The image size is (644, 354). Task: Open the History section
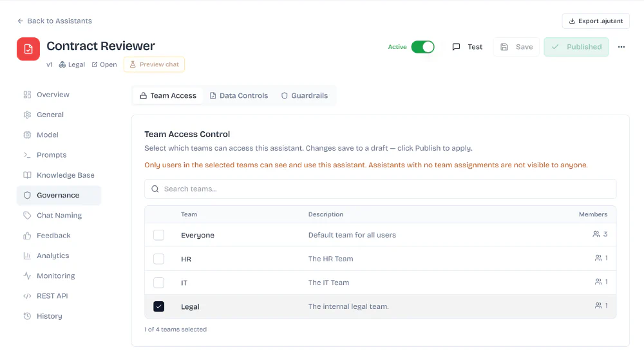pyautogui.click(x=59, y=316)
